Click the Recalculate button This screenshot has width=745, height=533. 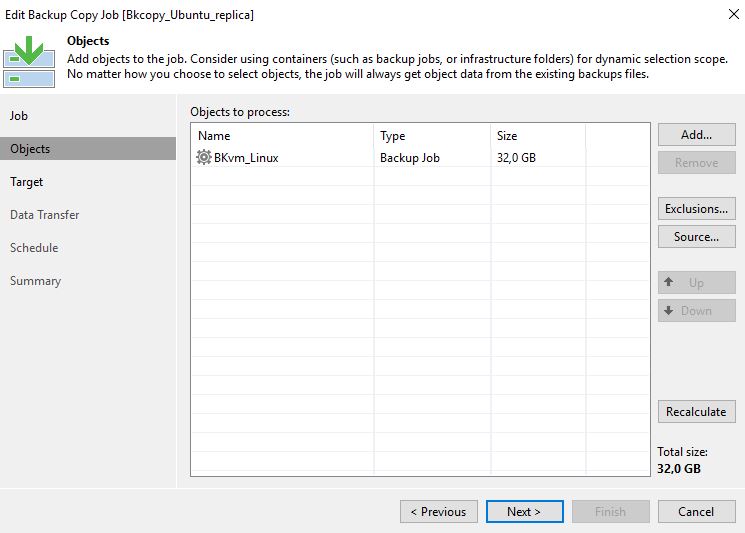pos(697,411)
